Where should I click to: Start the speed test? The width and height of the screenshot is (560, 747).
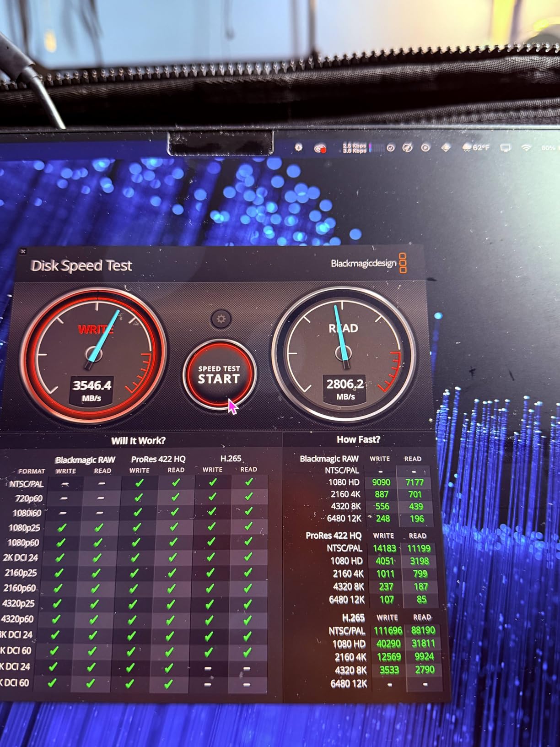(x=219, y=374)
